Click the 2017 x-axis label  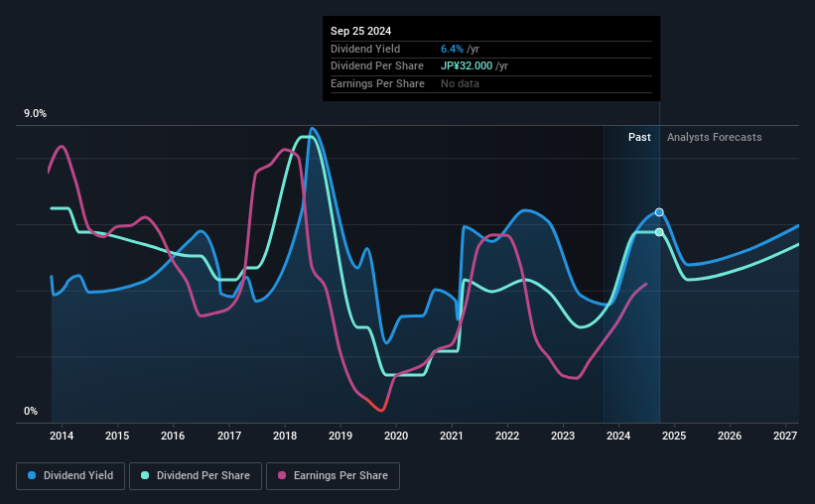pos(228,436)
